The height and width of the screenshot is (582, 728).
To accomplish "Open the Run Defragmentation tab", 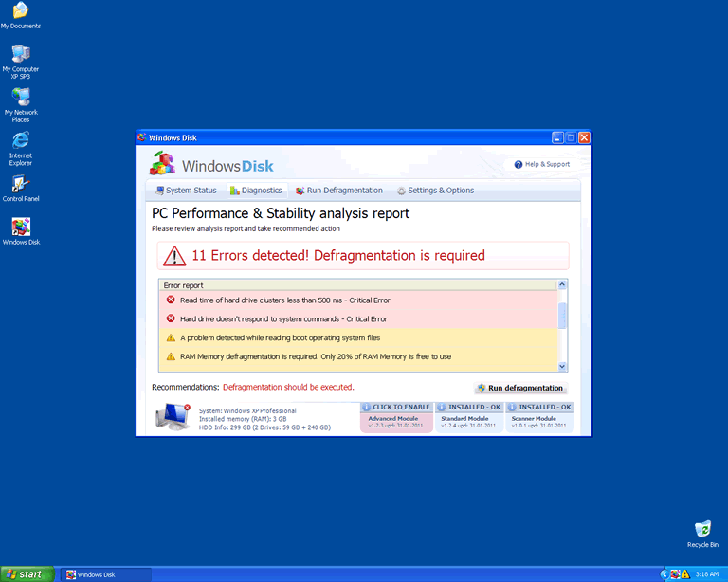I will 338,191.
